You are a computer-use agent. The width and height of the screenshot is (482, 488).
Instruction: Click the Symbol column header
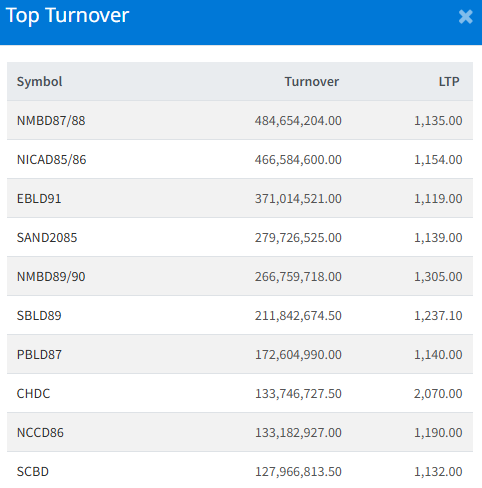[x=40, y=82]
